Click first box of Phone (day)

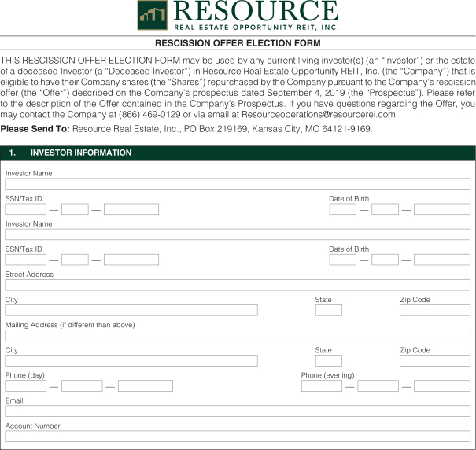pos(25,385)
